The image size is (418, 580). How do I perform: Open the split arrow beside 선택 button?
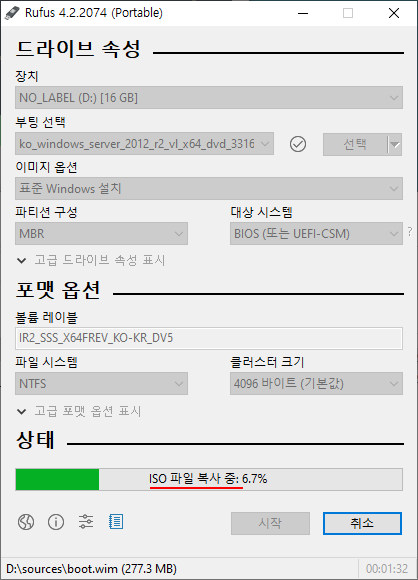pos(395,144)
